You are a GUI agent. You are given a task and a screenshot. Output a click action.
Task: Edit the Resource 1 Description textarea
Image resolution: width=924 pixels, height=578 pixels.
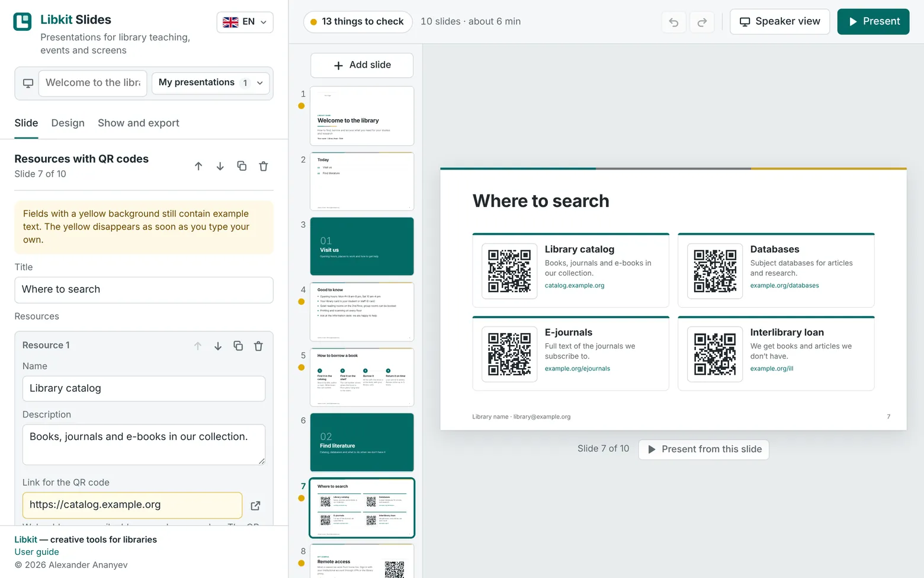[144, 445]
